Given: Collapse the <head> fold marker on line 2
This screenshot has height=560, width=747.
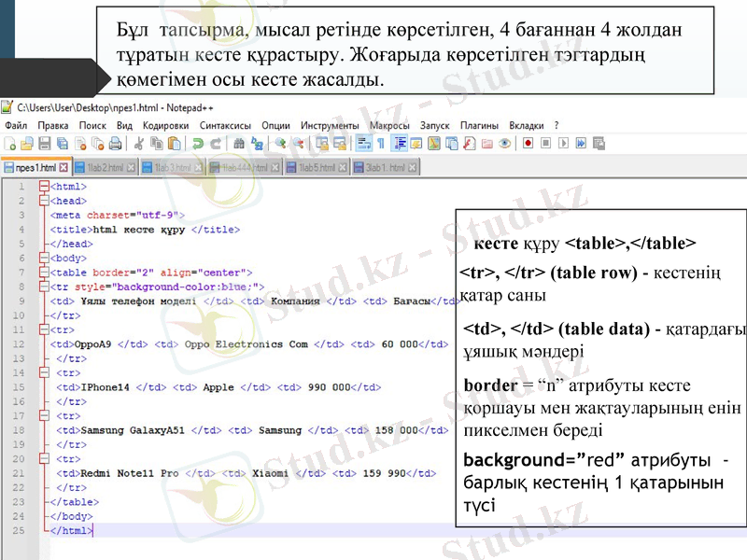Looking at the screenshot, I should click(43, 201).
